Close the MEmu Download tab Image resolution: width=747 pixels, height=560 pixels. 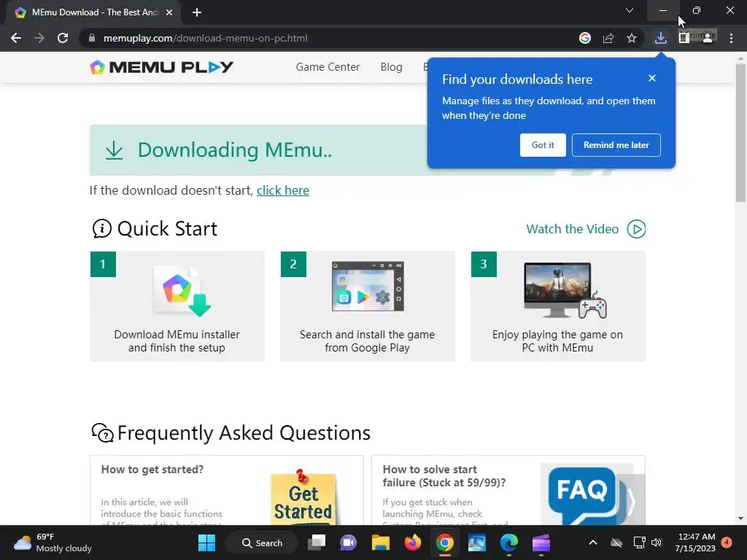click(x=169, y=12)
